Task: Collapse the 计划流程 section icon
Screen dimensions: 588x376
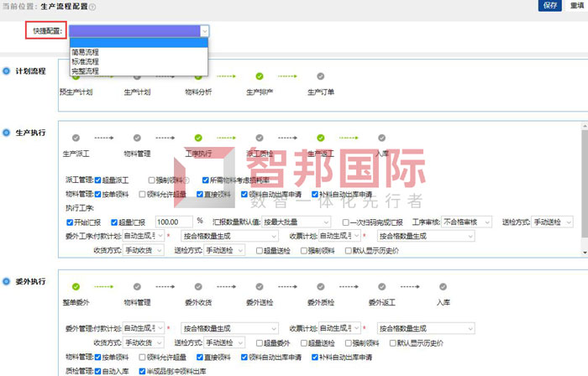Action: click(x=7, y=71)
